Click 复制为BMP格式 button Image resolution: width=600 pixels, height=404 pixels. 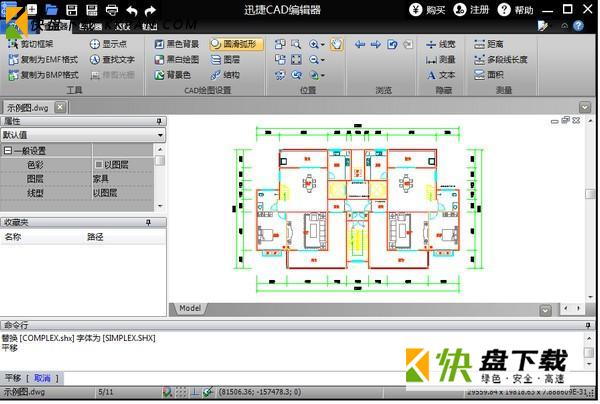coord(44,75)
